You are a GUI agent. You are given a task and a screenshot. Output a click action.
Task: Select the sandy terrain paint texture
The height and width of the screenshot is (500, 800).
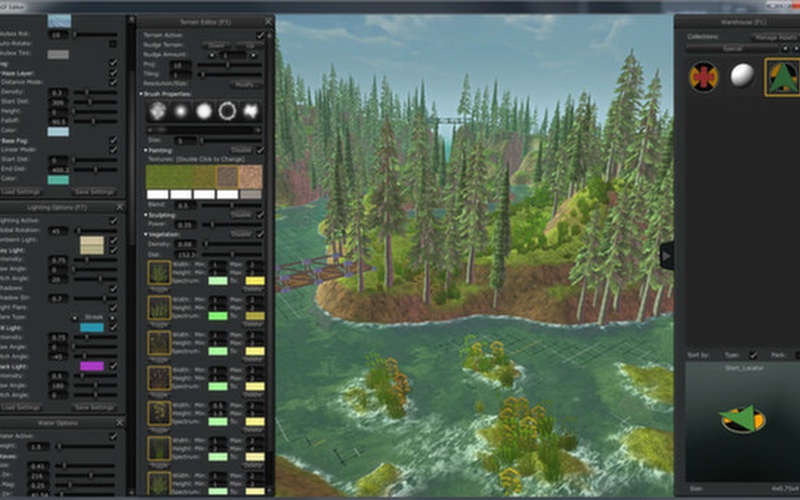250,174
